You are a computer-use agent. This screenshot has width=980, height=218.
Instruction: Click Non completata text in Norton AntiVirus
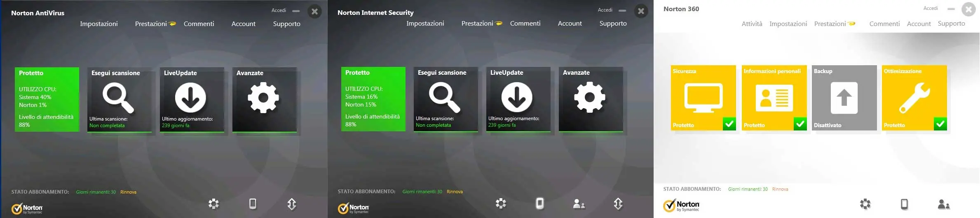(107, 126)
